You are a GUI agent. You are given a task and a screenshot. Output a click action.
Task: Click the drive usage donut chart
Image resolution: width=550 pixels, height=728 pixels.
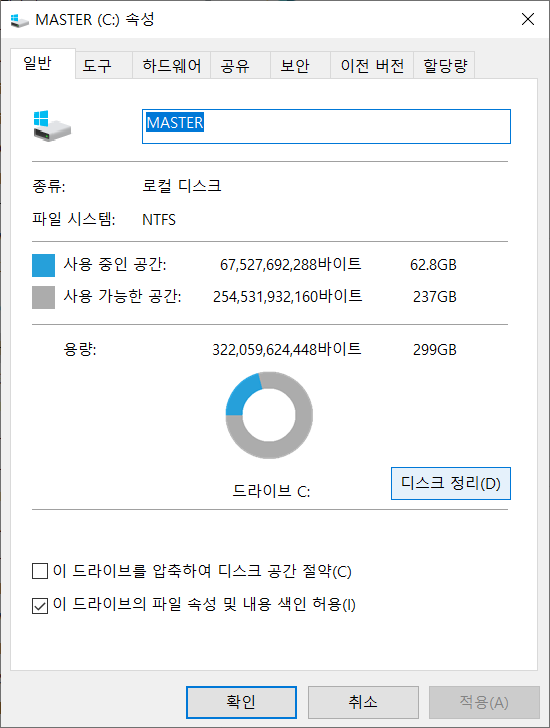click(x=269, y=415)
